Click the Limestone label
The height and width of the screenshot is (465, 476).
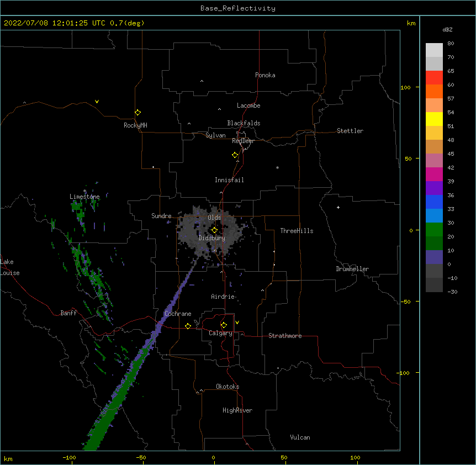tap(84, 197)
